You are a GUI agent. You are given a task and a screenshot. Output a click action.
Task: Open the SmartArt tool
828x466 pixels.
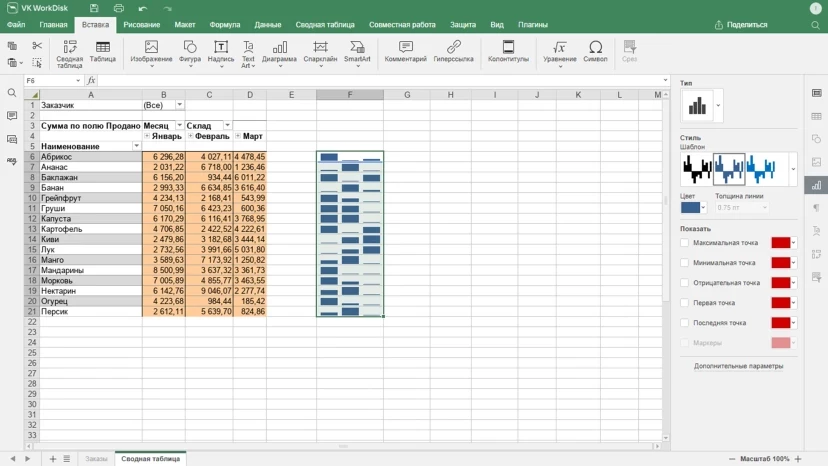click(357, 47)
